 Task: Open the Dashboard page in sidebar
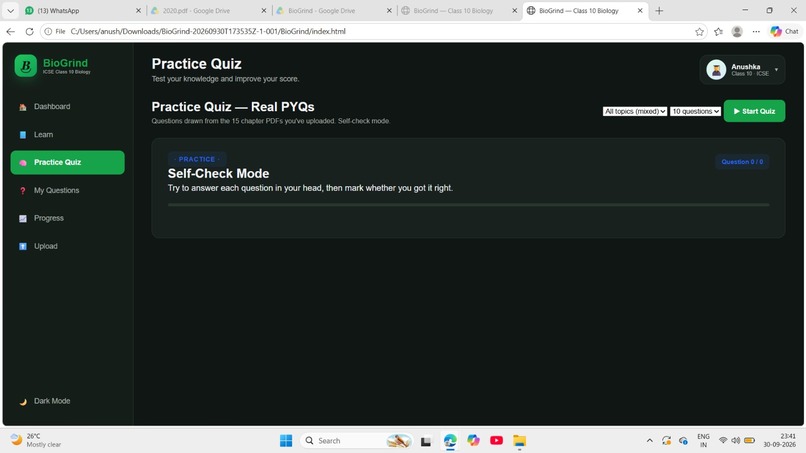(x=67, y=107)
